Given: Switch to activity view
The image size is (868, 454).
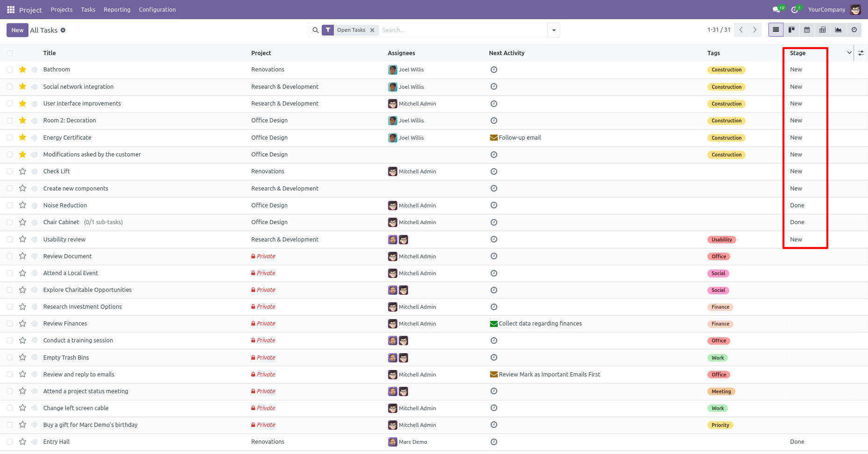Looking at the screenshot, I should [854, 30].
